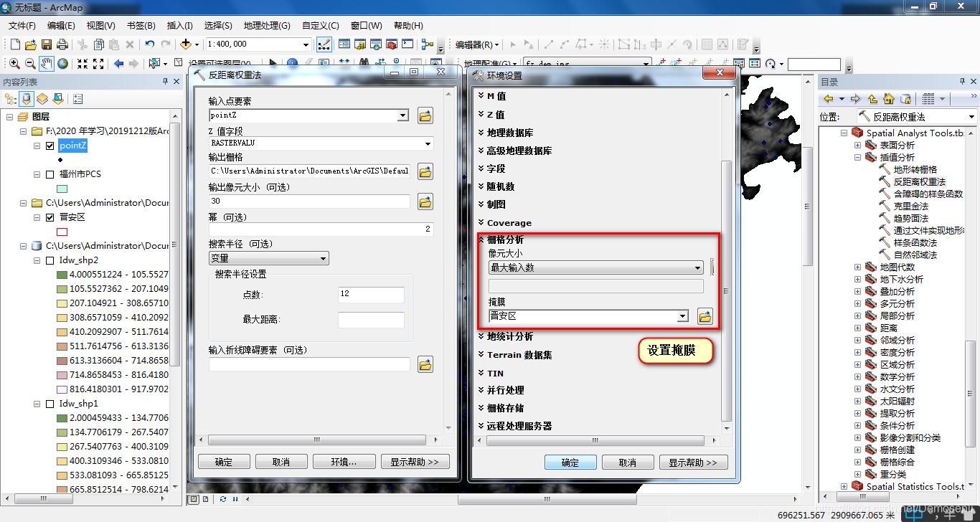Open the 搜索半径 变量 dropdown
980x522 pixels.
[324, 258]
